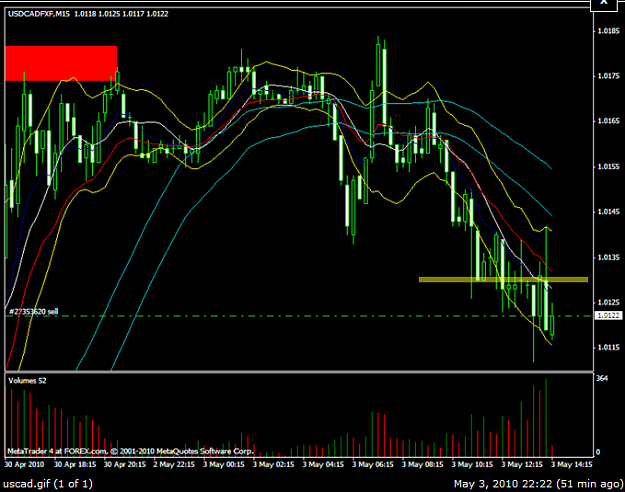Click the 3 May 00:15 time label
This screenshot has width=625, height=492.
(224, 464)
